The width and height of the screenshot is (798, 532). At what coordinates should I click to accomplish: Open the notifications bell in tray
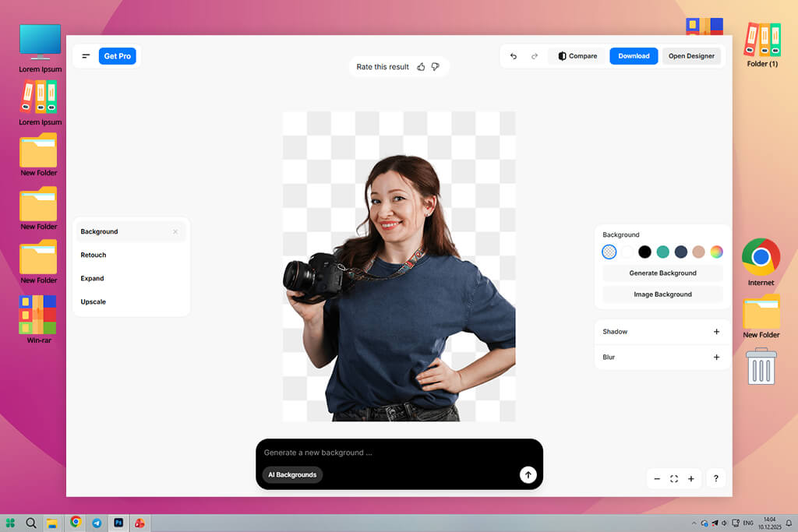pyautogui.click(x=789, y=523)
